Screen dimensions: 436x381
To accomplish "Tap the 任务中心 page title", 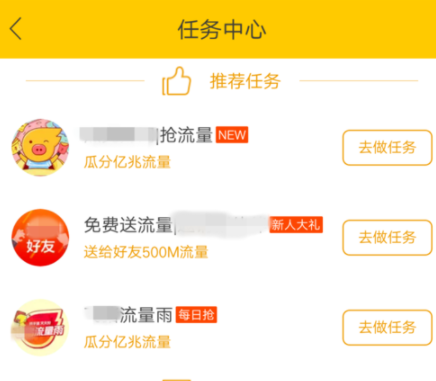I will pos(222,29).
